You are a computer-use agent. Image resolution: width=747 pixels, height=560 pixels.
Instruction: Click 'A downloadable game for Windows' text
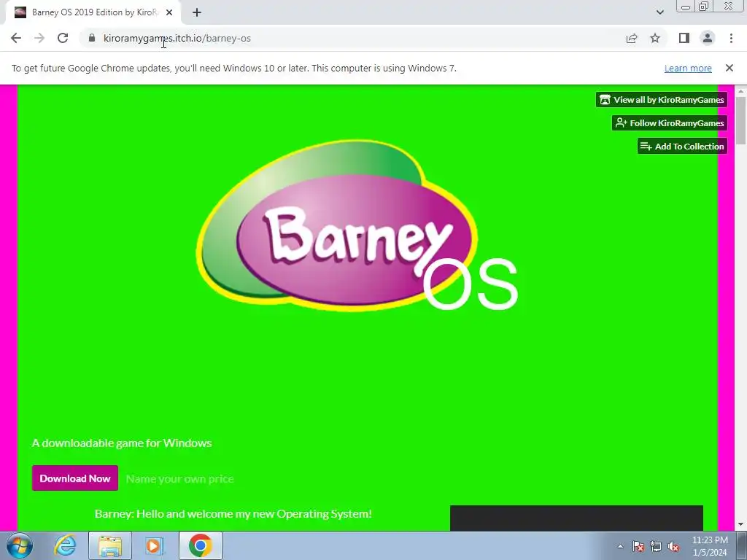[x=122, y=443]
